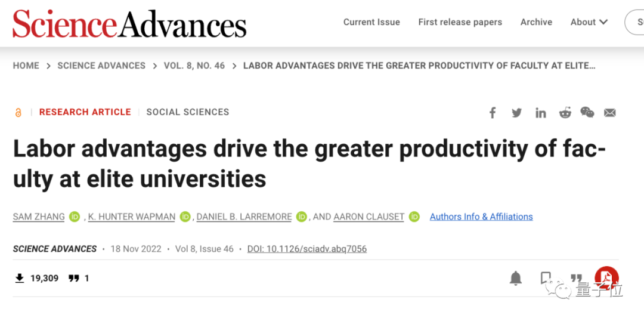
Task: Open the DOI 10.1126/sciadv.abq7056 link
Action: 307,249
